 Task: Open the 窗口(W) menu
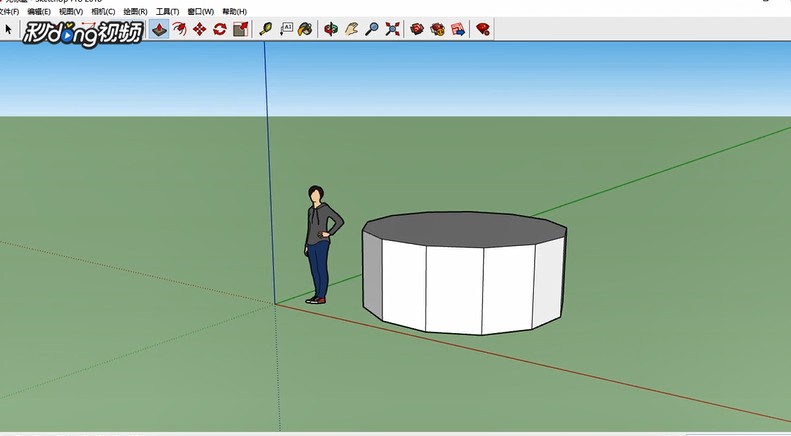click(x=200, y=11)
